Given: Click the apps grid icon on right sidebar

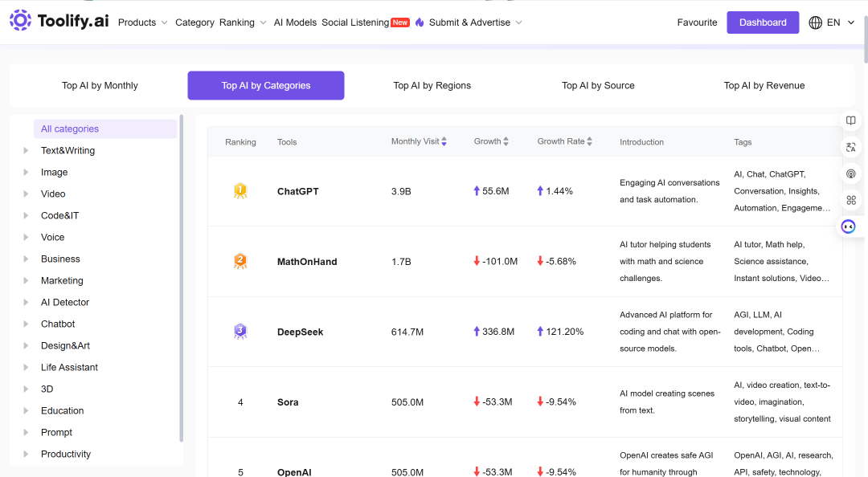Looking at the screenshot, I should tap(851, 200).
